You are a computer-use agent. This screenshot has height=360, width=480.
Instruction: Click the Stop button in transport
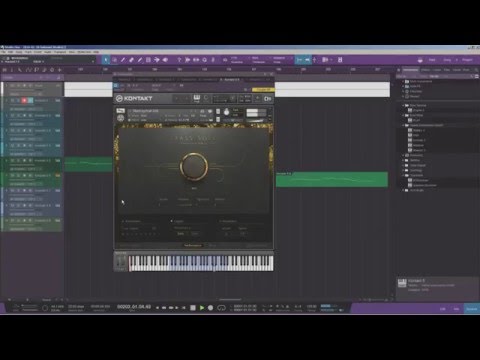[193, 308]
